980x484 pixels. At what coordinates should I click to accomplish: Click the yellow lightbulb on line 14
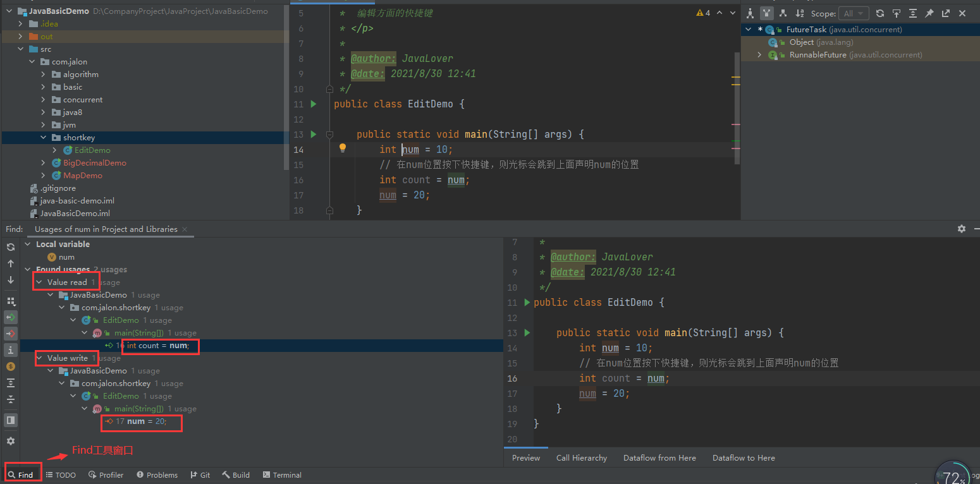click(343, 148)
